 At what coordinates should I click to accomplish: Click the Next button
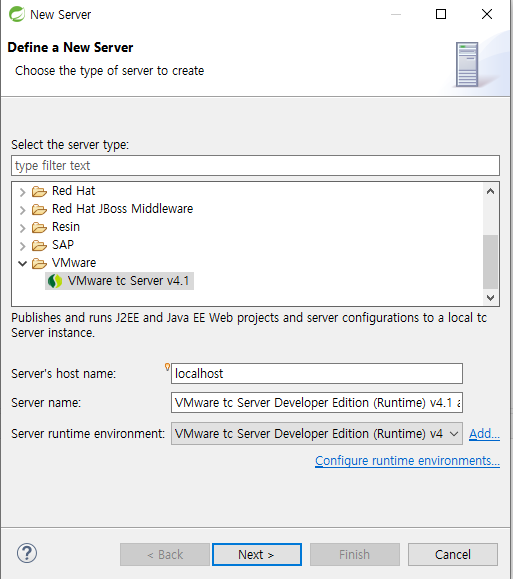[257, 554]
